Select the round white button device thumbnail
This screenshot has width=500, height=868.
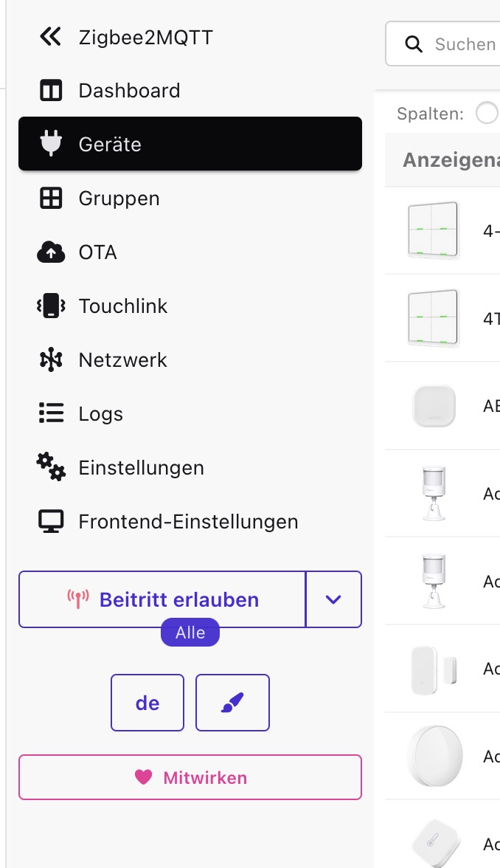click(x=434, y=756)
